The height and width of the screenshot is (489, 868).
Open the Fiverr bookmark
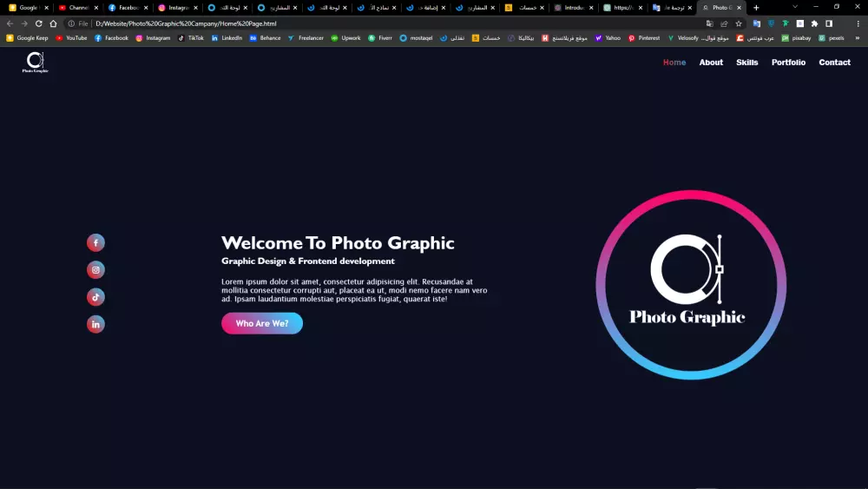pos(380,38)
